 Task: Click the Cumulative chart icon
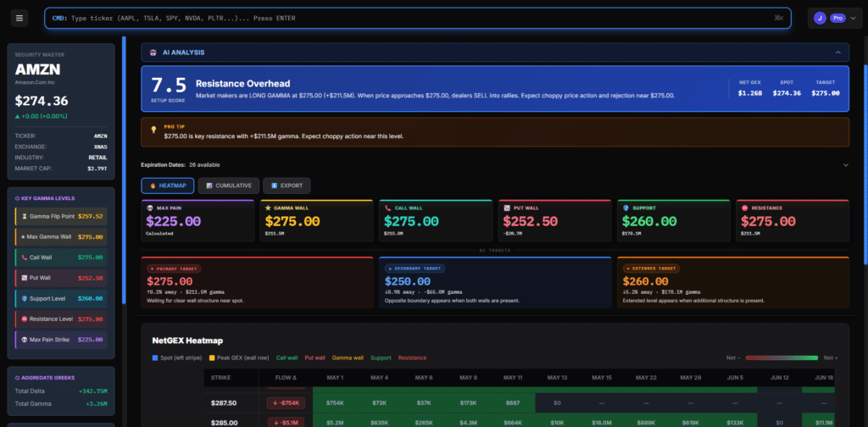click(209, 186)
